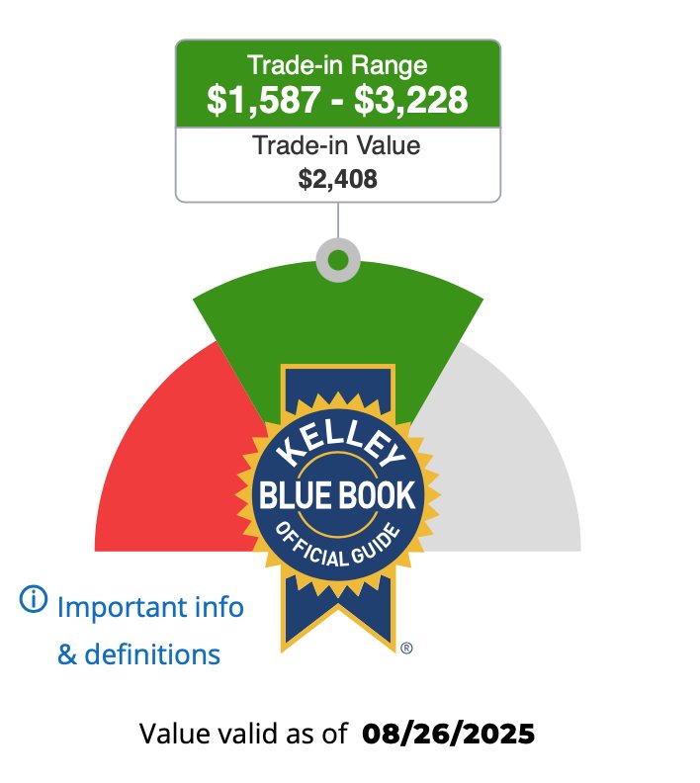Click the gauge pointer circle marker
700x783 pixels.
pyautogui.click(x=338, y=260)
